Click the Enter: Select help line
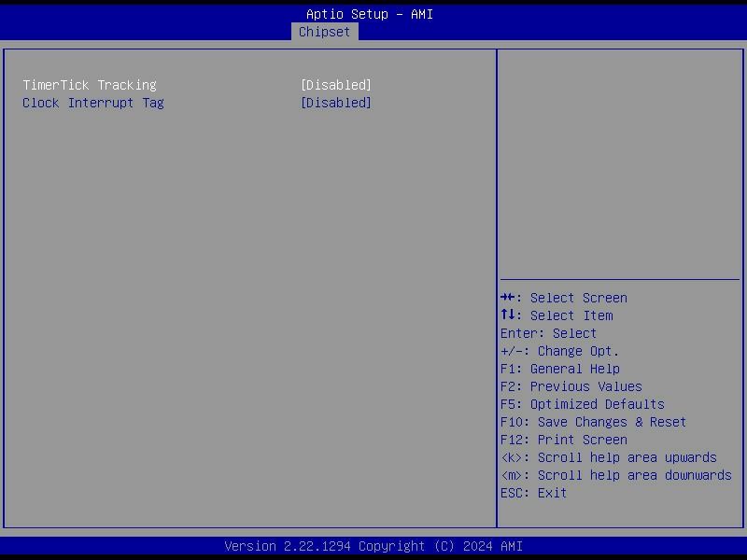The width and height of the screenshot is (747, 560). pyautogui.click(x=548, y=333)
